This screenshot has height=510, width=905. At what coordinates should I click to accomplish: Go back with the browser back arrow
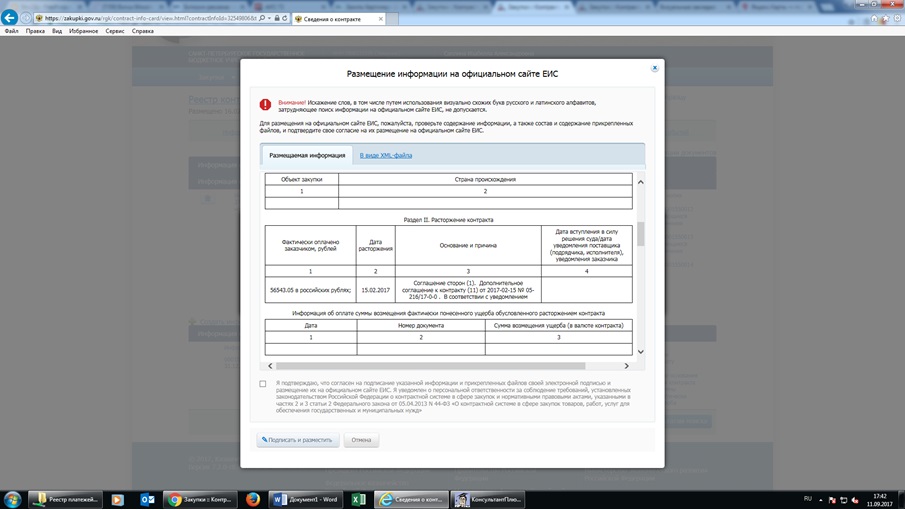click(x=9, y=18)
